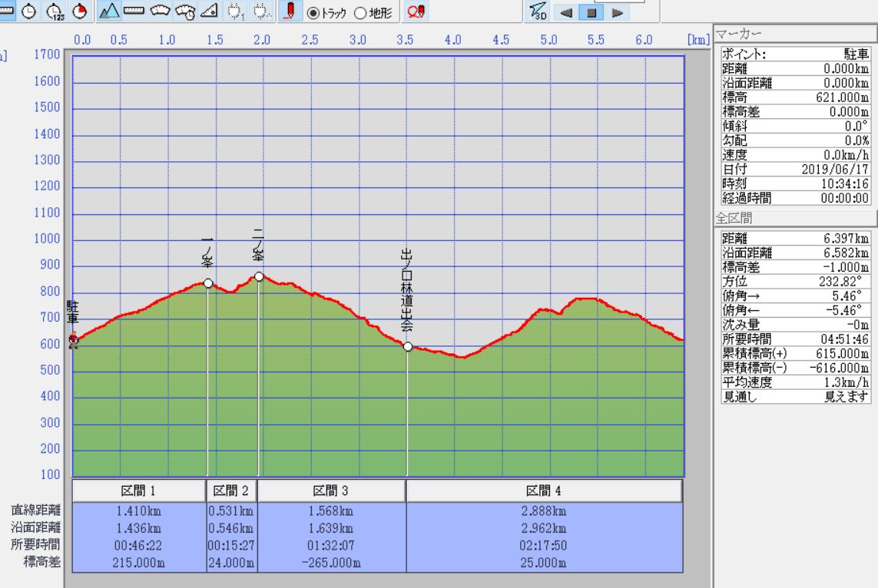
Task: Click the 00:46:22 duration value
Action: click(x=138, y=546)
